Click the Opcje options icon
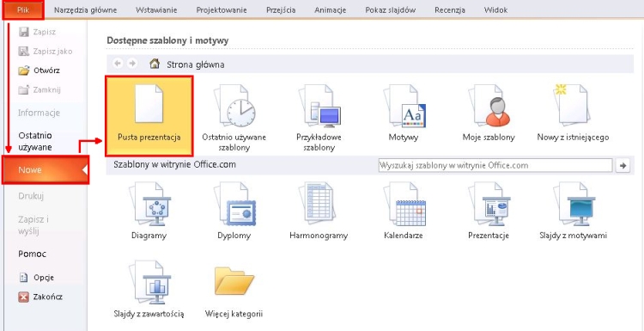644x331 pixels. (24, 278)
